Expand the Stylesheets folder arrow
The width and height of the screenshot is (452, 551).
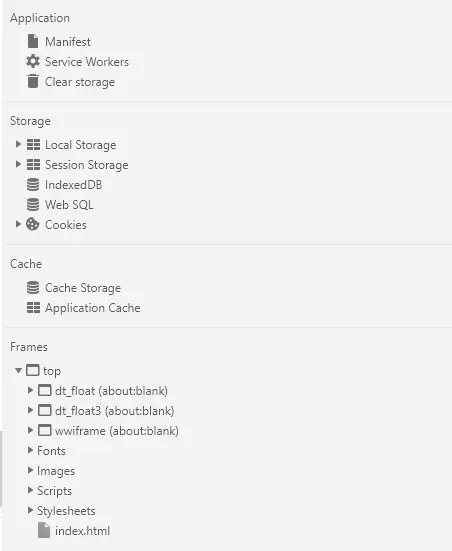click(30, 510)
